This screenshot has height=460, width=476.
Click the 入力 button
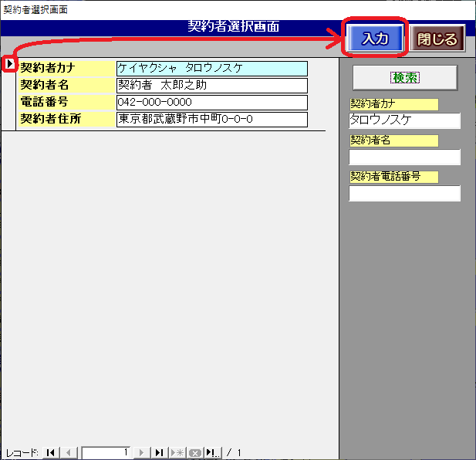[x=375, y=39]
